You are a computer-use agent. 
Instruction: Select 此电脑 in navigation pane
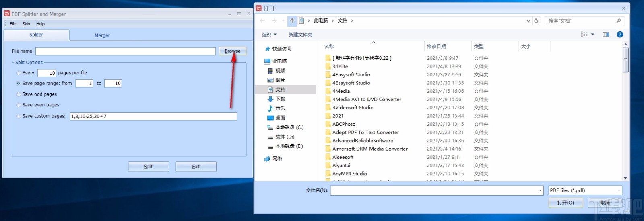pyautogui.click(x=279, y=61)
